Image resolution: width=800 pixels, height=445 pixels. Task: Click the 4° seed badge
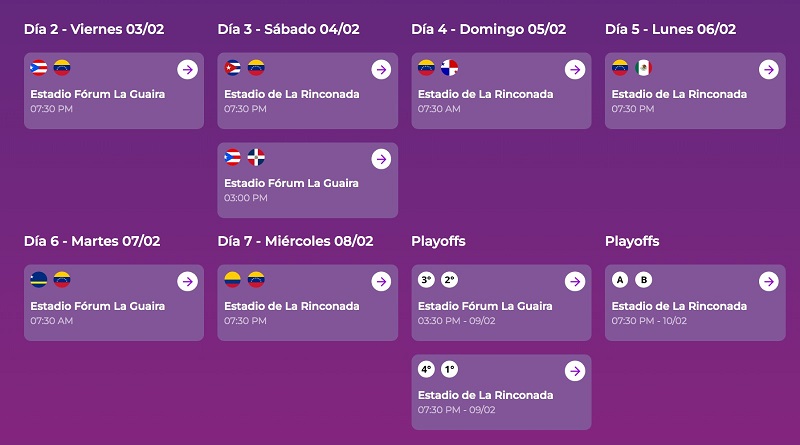426,369
